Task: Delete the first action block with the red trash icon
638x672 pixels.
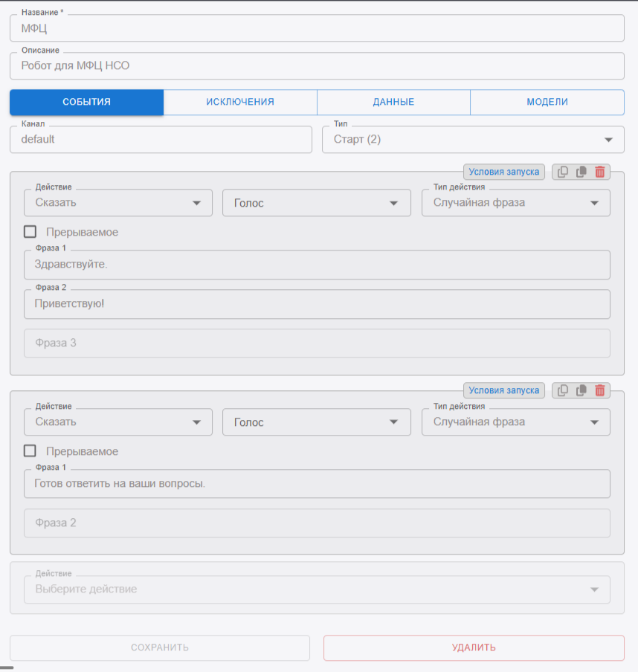Action: (599, 172)
